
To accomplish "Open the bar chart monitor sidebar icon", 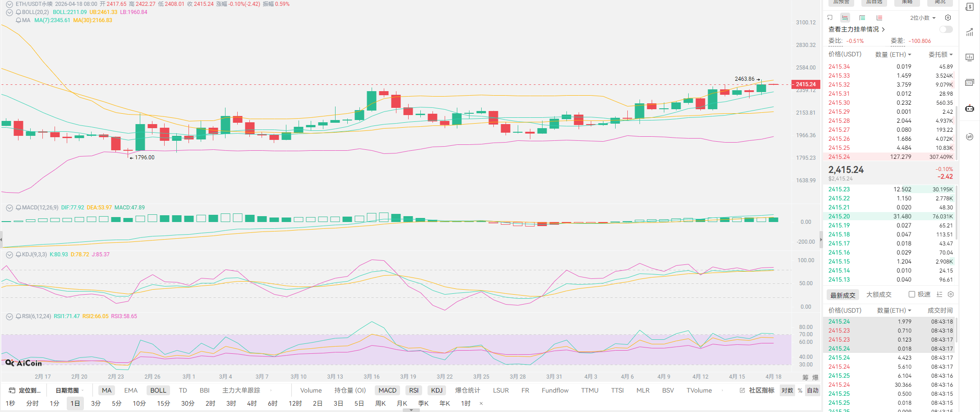I will pos(970,57).
